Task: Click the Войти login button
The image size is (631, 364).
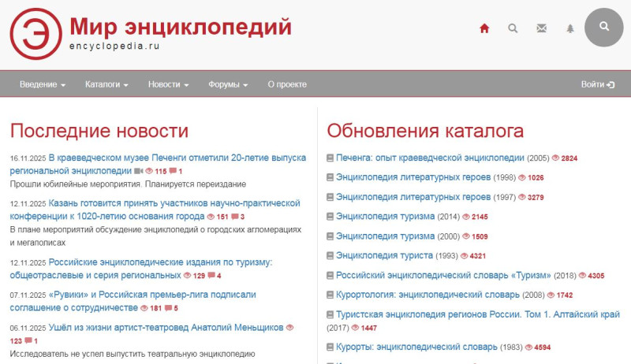Action: coord(597,84)
